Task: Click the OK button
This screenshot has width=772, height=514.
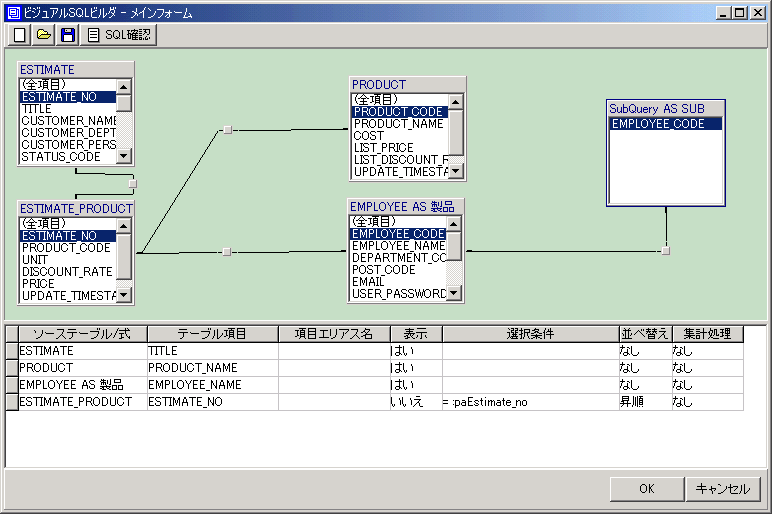Action: click(x=646, y=489)
